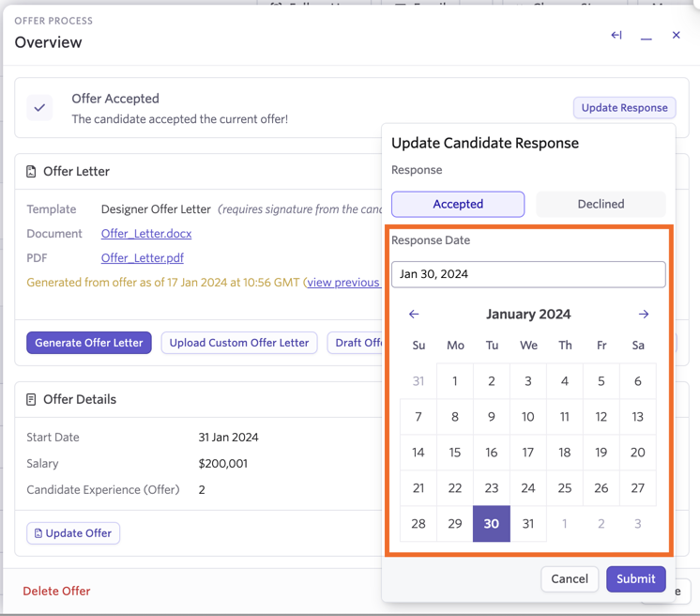700x616 pixels.
Task: Choose January 10 in the calendar
Action: coord(528,417)
